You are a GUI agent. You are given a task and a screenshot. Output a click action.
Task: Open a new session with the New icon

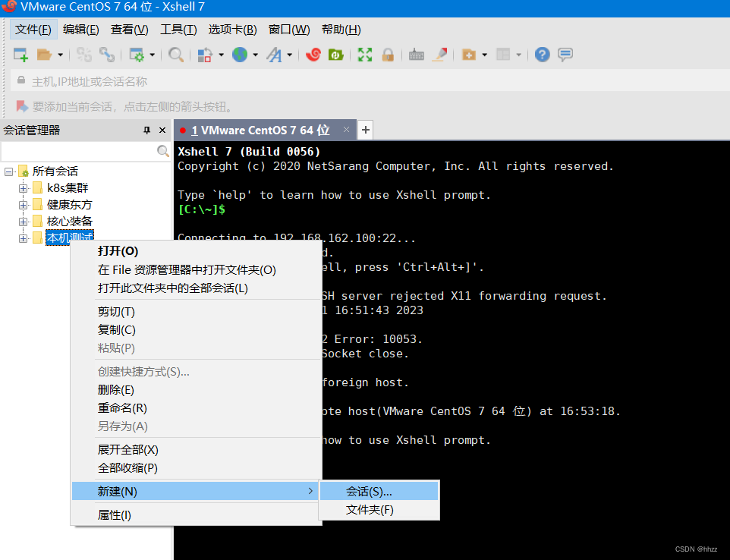coord(20,54)
